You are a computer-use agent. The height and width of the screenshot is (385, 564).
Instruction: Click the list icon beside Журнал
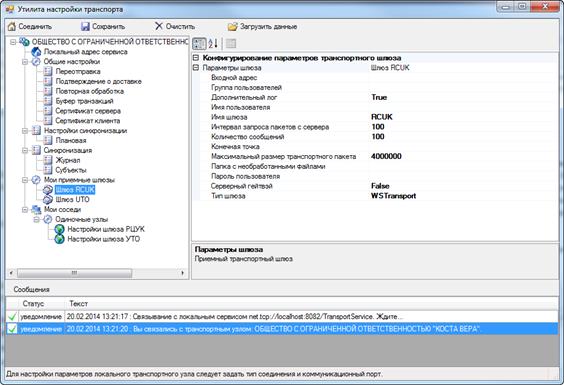pyautogui.click(x=48, y=160)
